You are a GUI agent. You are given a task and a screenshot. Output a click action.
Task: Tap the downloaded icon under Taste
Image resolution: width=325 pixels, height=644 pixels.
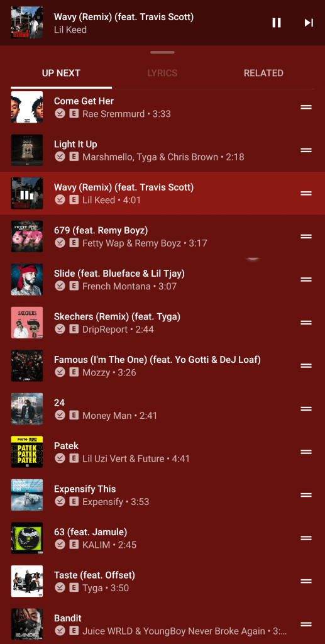pos(60,588)
